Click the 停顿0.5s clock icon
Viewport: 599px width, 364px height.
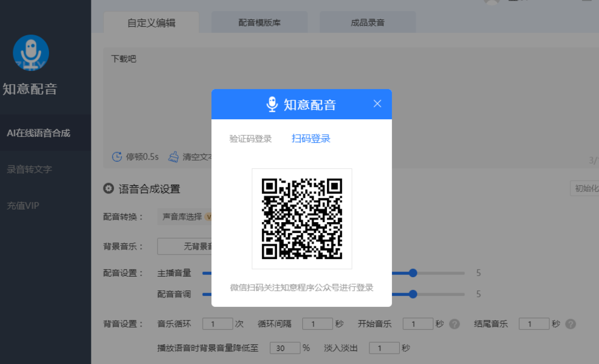pyautogui.click(x=117, y=157)
